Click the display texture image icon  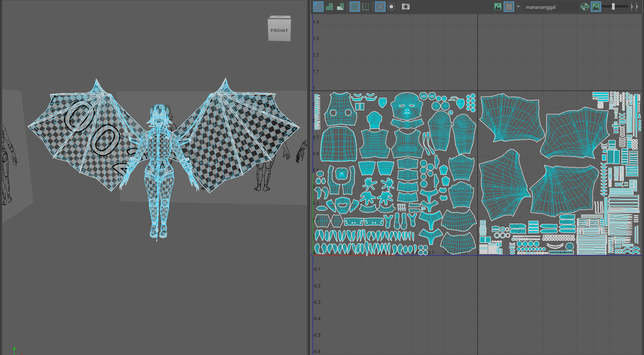[x=498, y=7]
